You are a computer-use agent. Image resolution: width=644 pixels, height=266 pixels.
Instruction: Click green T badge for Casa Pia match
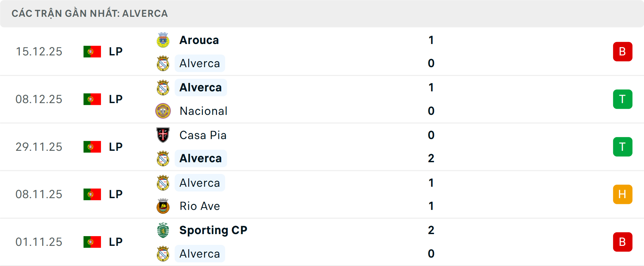[x=623, y=147]
